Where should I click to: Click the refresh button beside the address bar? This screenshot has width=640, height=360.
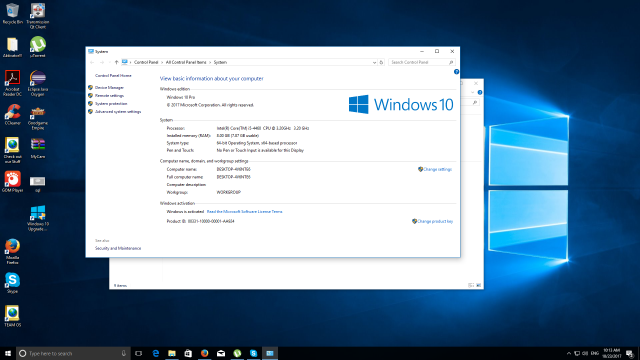[382, 62]
